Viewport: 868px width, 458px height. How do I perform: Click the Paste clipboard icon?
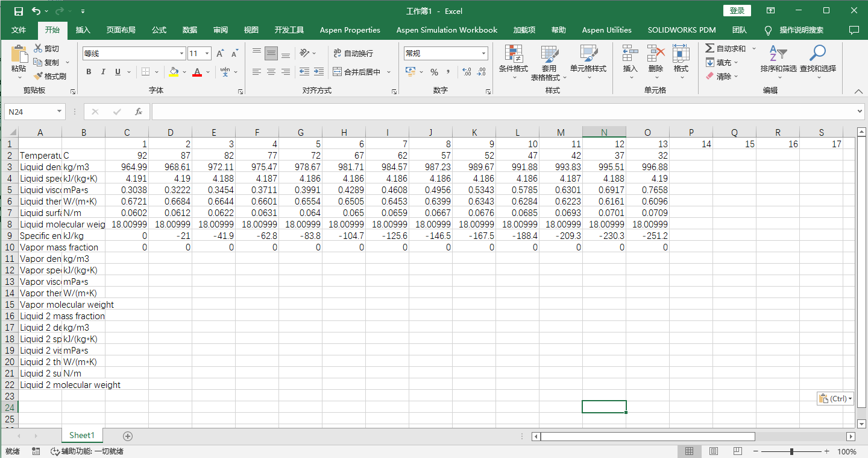[19, 55]
